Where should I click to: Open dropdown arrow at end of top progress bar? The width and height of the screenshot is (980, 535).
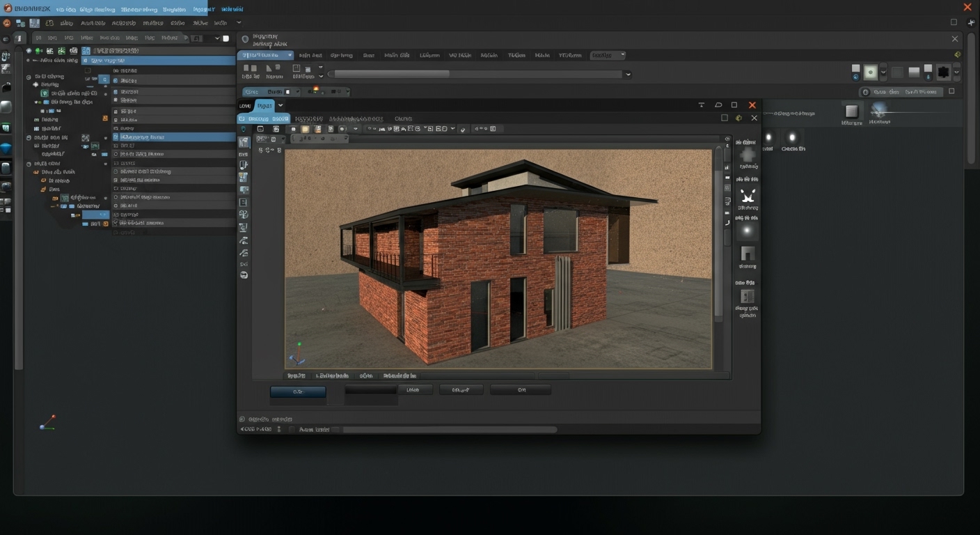628,74
